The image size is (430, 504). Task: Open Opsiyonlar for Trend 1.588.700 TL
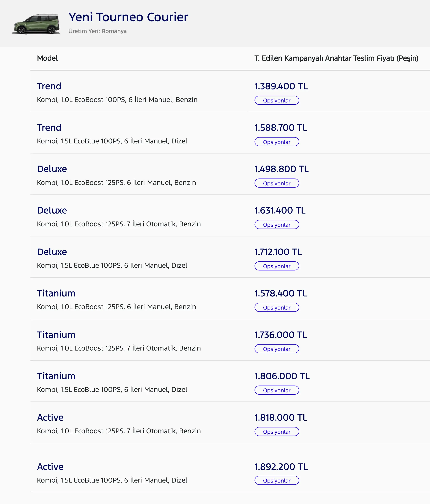tap(277, 142)
